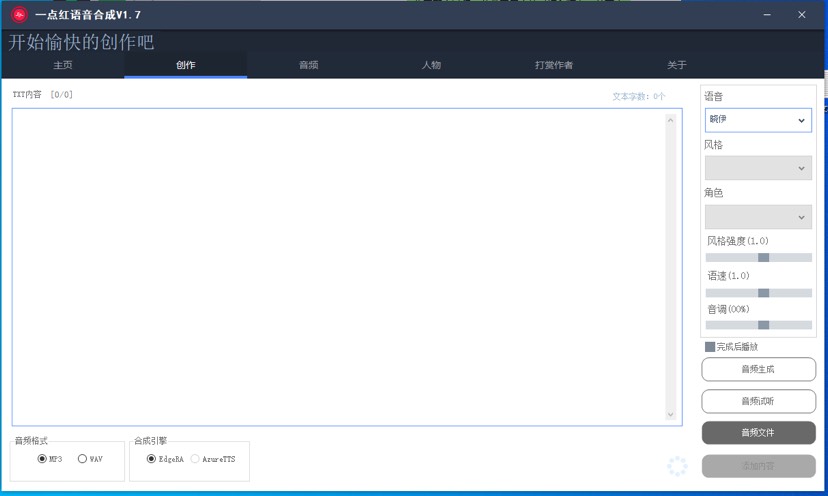Choose the EdgeRA synthesis engine
Image resolution: width=828 pixels, height=496 pixels.
[151, 459]
